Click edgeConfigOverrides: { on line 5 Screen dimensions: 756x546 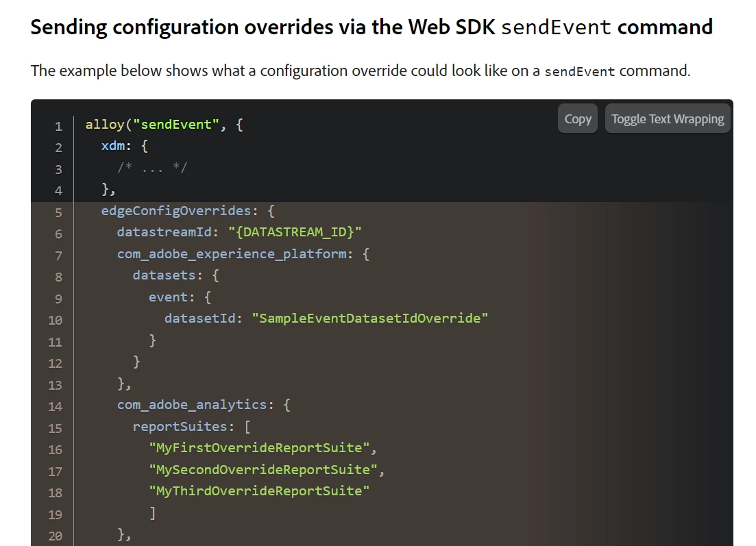(188, 211)
